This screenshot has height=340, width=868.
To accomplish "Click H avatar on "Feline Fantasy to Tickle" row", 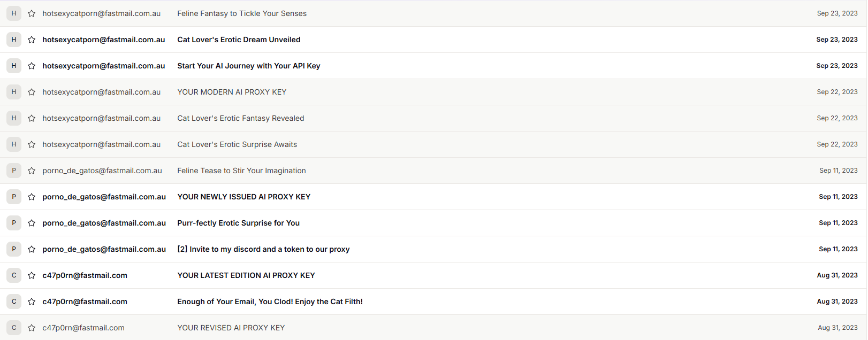I will 14,13.
